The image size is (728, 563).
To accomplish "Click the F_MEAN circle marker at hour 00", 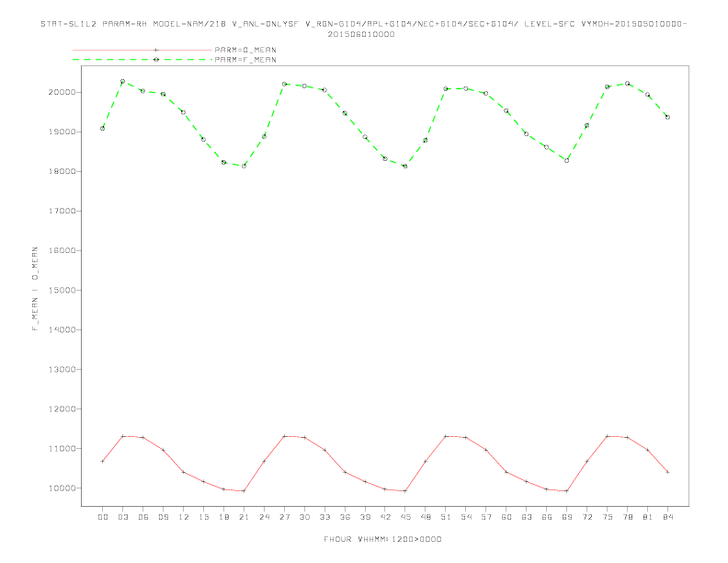I will point(103,128).
